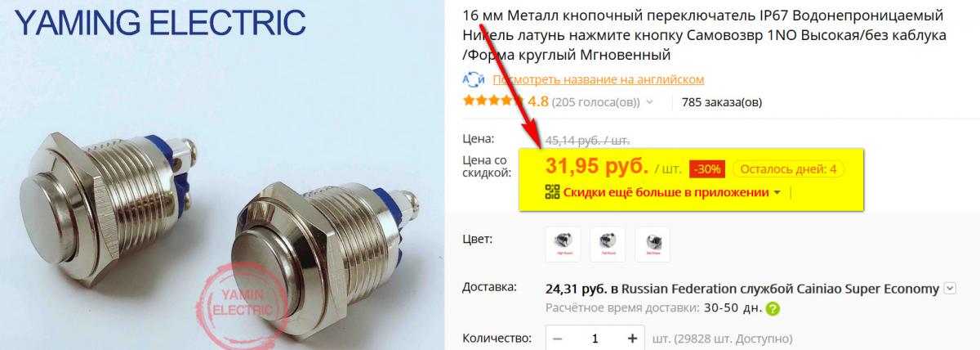Open the Cainiao Super Economy delivery dropdown
The height and width of the screenshot is (350, 980).
949,288
